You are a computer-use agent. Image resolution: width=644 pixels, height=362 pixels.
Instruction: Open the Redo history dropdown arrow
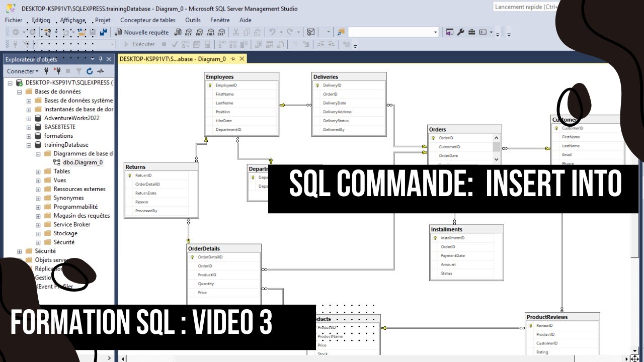coord(298,32)
